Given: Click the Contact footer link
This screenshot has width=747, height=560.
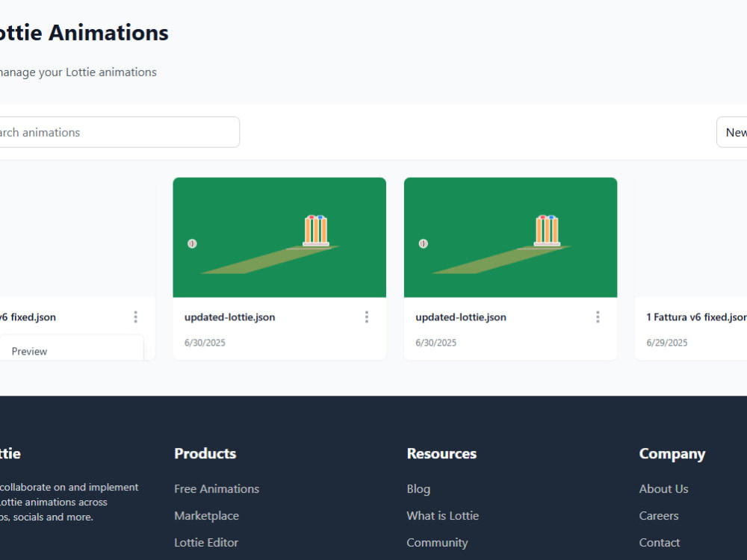Looking at the screenshot, I should (x=660, y=542).
